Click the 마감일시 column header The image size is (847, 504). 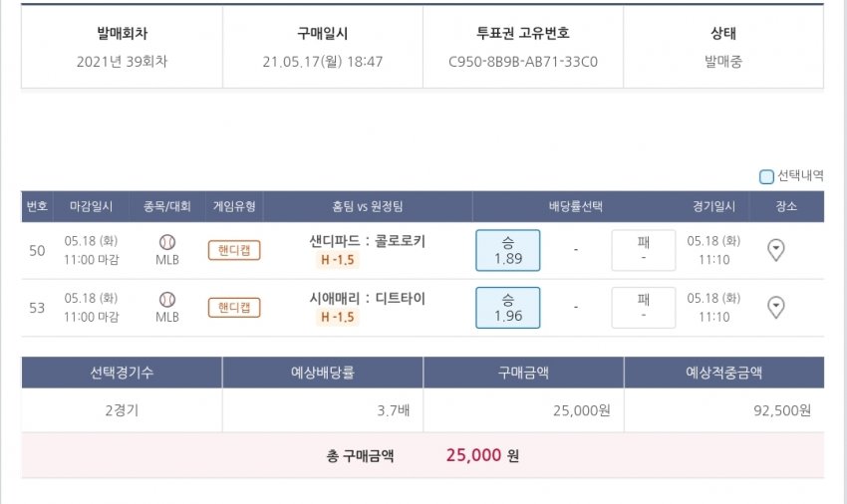[91, 207]
